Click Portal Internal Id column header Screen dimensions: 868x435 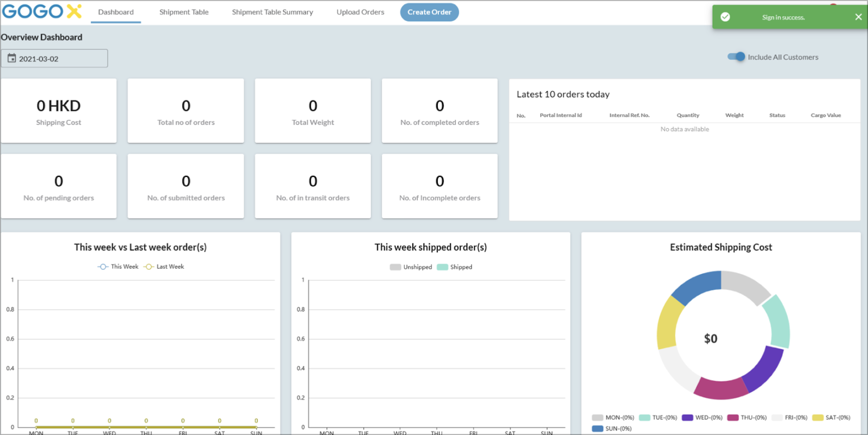[x=560, y=115]
